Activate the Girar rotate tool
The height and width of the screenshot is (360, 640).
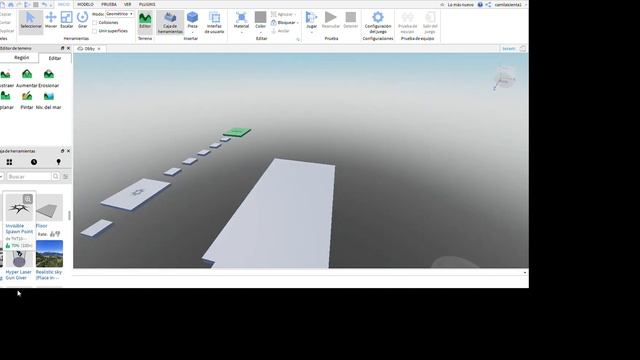[x=82, y=20]
